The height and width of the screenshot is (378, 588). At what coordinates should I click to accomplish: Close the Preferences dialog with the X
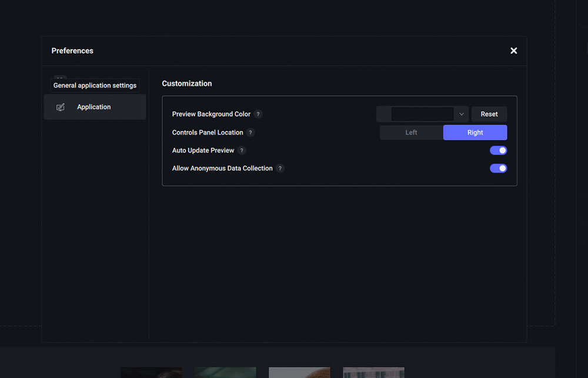(513, 51)
